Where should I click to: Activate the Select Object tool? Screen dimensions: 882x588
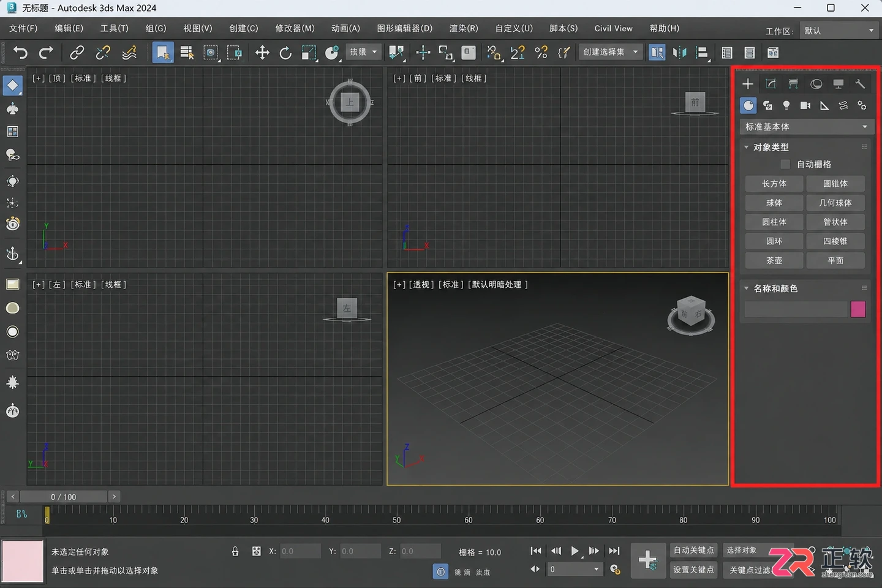(162, 53)
